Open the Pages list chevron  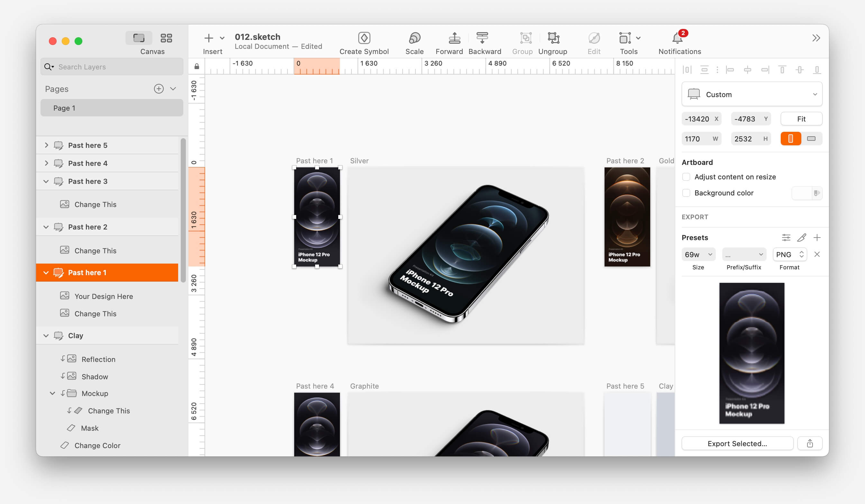(x=173, y=89)
